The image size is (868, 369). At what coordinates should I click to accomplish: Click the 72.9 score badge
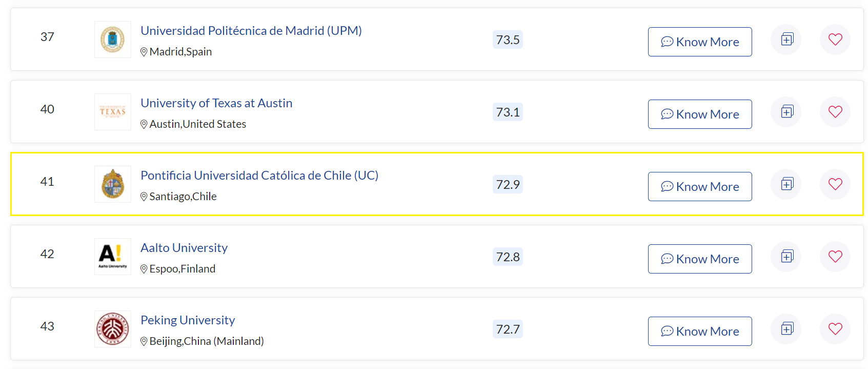coord(508,184)
